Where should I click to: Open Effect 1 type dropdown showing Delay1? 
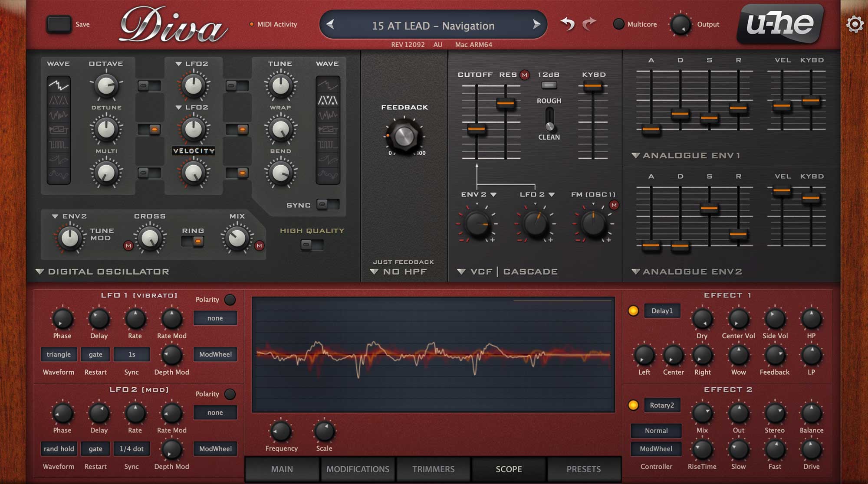coord(662,311)
